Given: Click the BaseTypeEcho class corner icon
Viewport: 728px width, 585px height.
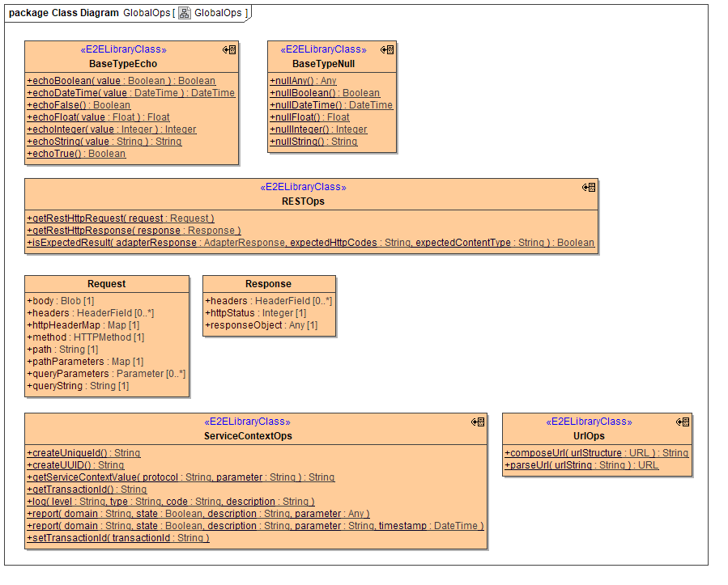Looking at the screenshot, I should 229,49.
